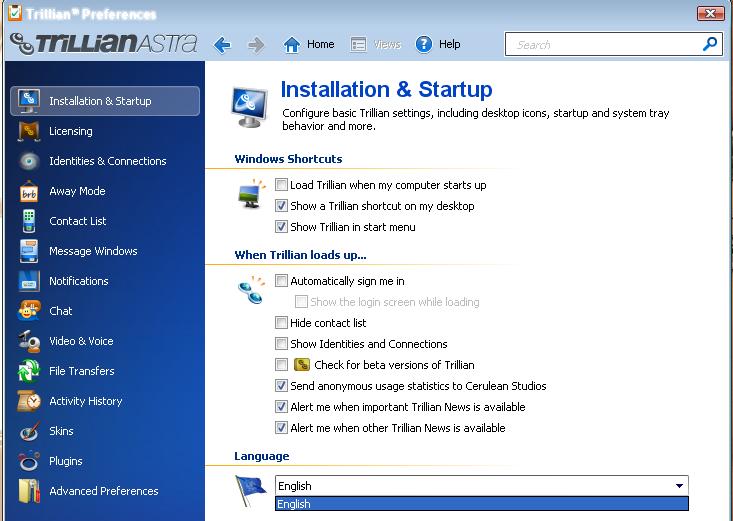The image size is (733, 521).
Task: Click the When Trillian loads up heading
Action: [x=301, y=255]
